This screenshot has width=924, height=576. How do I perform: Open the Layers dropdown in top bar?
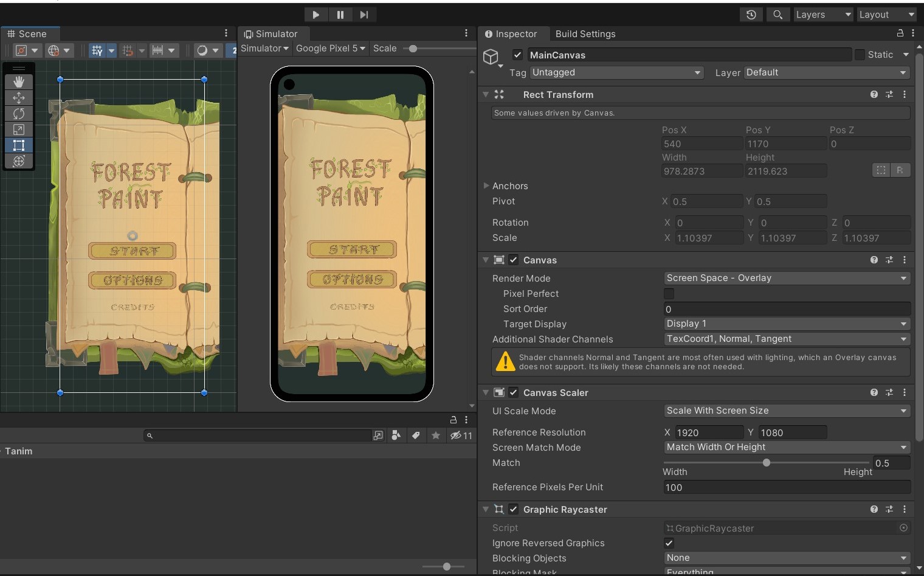(x=824, y=15)
